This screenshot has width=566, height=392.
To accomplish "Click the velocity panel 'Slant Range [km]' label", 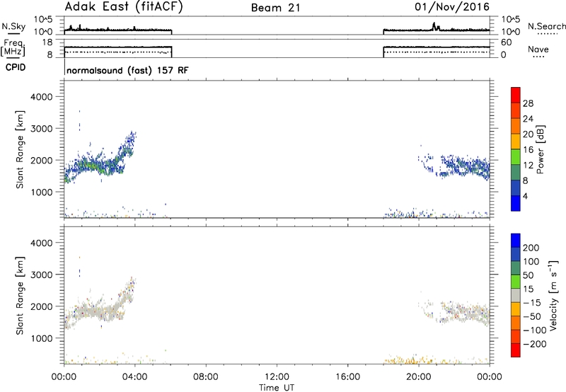I will [20, 295].
